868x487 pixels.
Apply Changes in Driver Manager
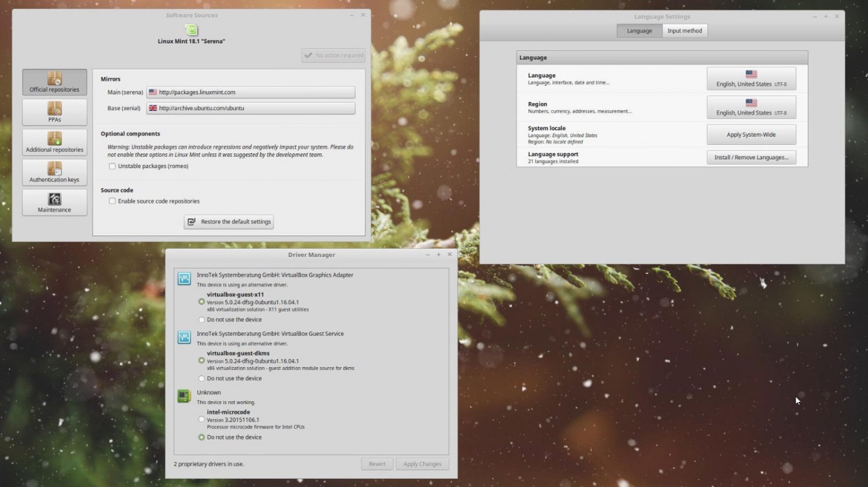tap(422, 463)
